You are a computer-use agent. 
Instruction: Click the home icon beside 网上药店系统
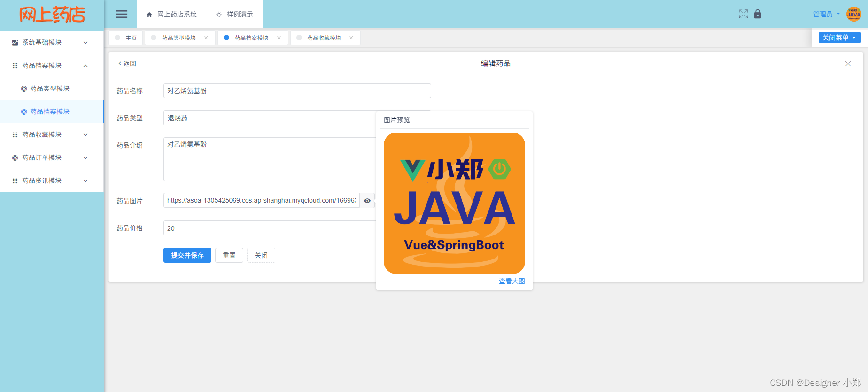(149, 15)
